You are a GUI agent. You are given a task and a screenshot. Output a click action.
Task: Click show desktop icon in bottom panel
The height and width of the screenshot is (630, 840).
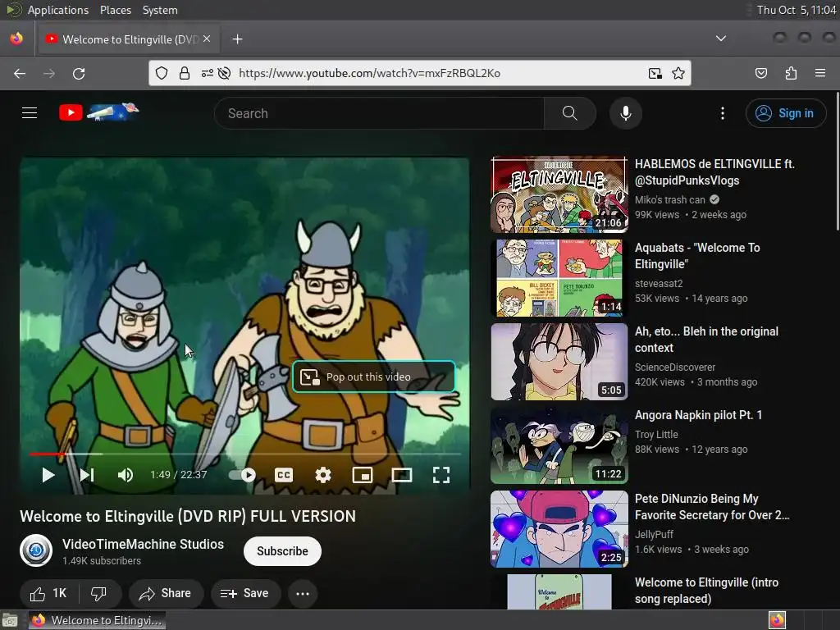[10, 620]
